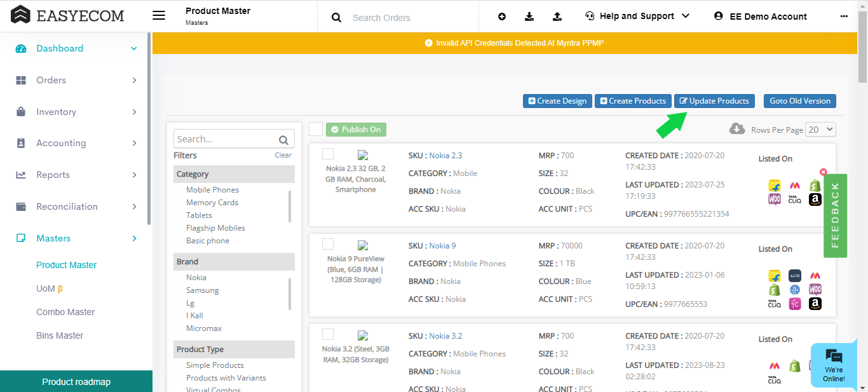Click AJIO icon on Nokia 9 card
The height and width of the screenshot is (392, 868).
[x=795, y=276]
